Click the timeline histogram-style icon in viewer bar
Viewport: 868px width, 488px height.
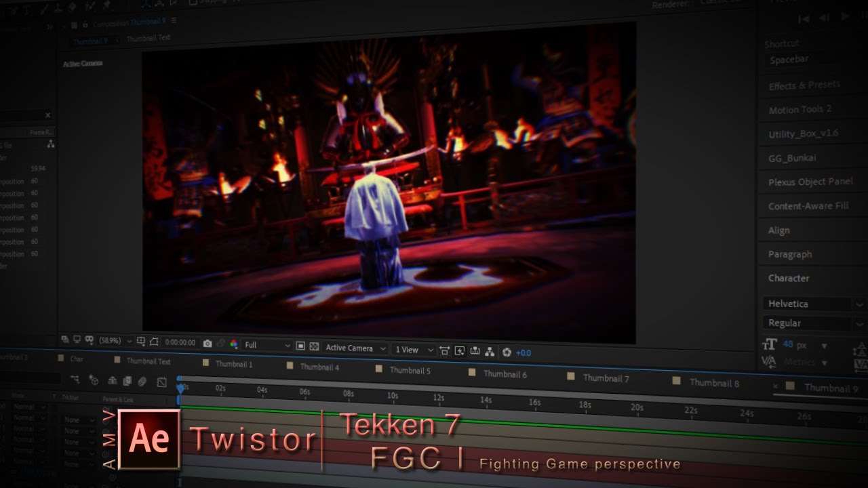click(475, 351)
